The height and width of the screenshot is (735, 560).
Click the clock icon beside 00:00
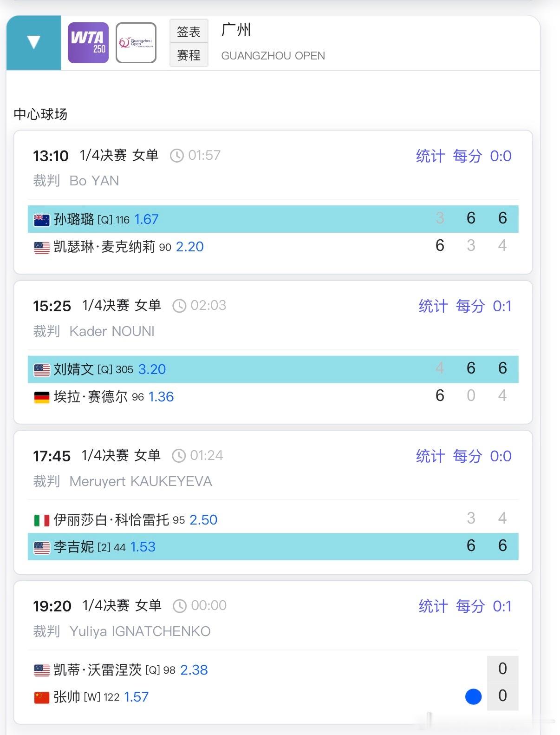180,606
